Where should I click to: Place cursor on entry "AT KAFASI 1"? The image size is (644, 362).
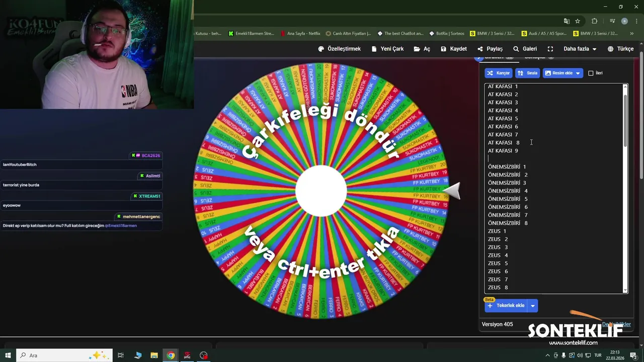(503, 86)
